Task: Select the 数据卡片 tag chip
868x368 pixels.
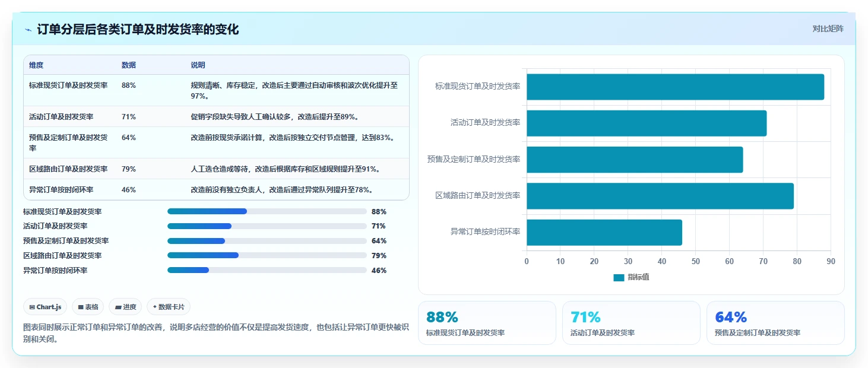Action: pos(169,307)
